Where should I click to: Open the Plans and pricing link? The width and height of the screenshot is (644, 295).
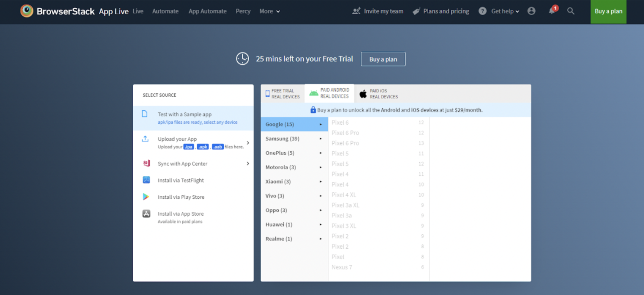pyautogui.click(x=441, y=11)
